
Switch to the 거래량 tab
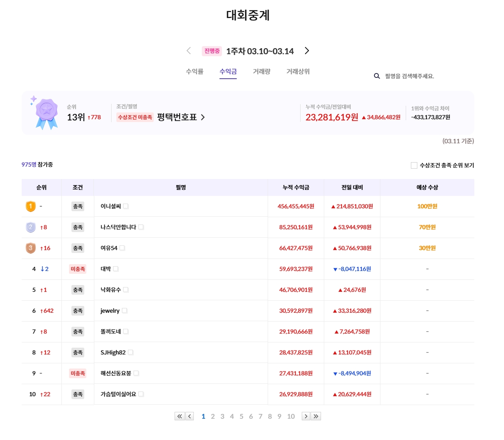pos(262,71)
